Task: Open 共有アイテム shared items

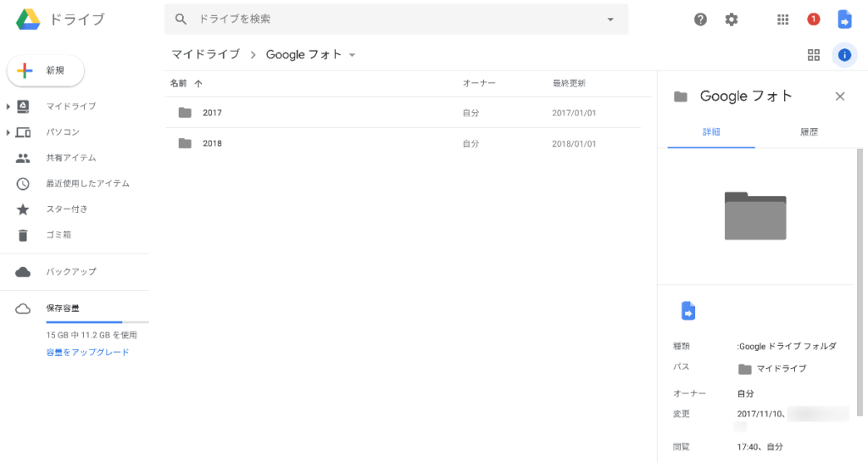Action: (71, 158)
